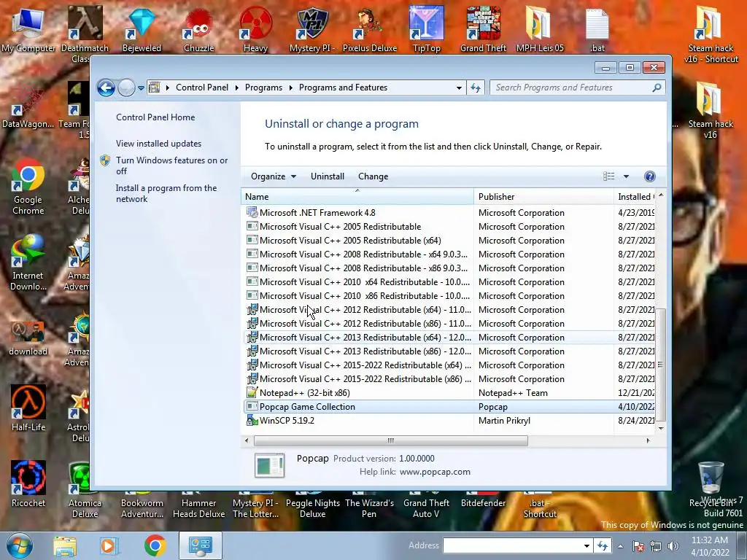Open Mystery PI desktop shortcut
Screen dimensions: 747x560
click(x=312, y=30)
